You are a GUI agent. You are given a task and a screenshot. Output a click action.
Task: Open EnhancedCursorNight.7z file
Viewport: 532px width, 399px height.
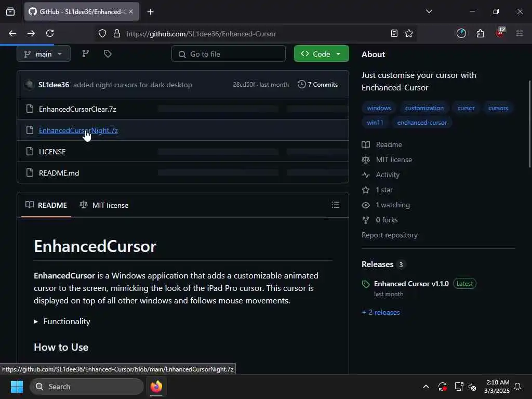click(78, 130)
